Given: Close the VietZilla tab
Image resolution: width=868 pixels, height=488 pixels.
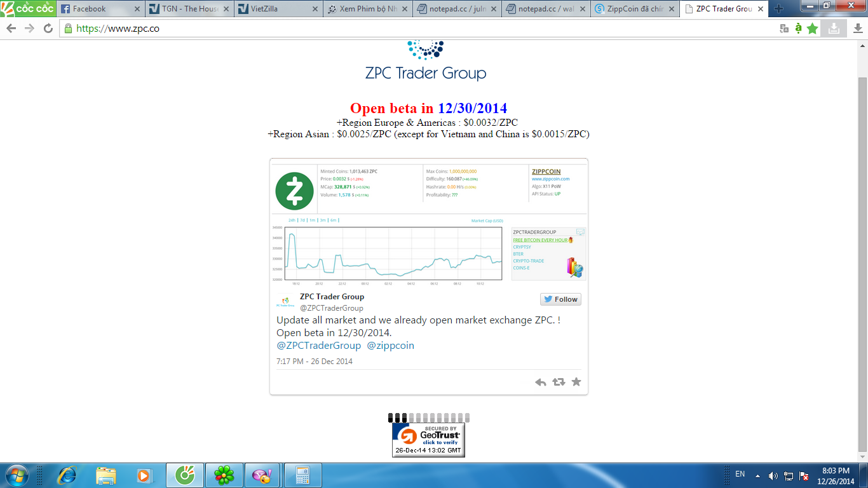Looking at the screenshot, I should click(315, 9).
